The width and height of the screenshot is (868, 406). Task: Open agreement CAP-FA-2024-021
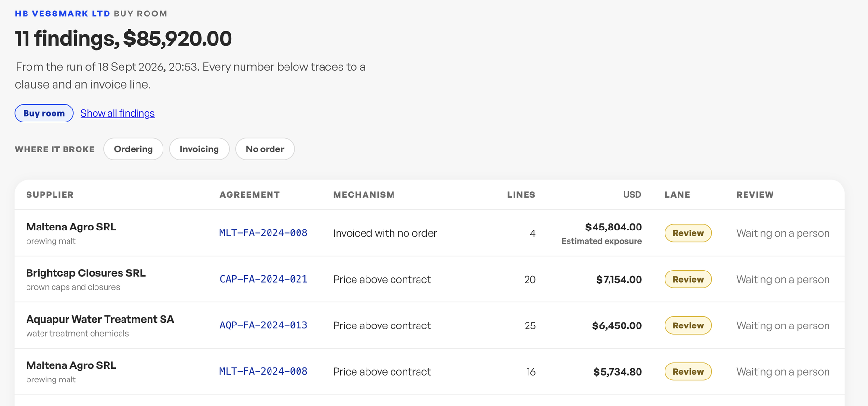click(263, 279)
